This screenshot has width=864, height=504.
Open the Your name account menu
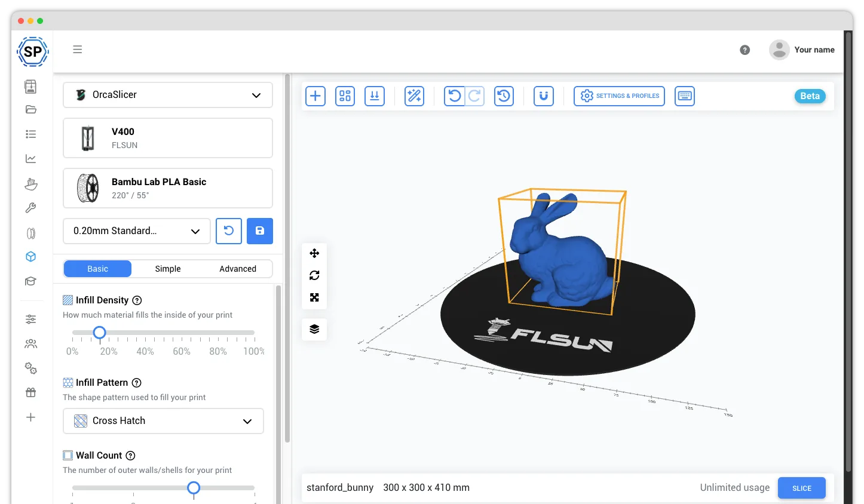tap(802, 50)
